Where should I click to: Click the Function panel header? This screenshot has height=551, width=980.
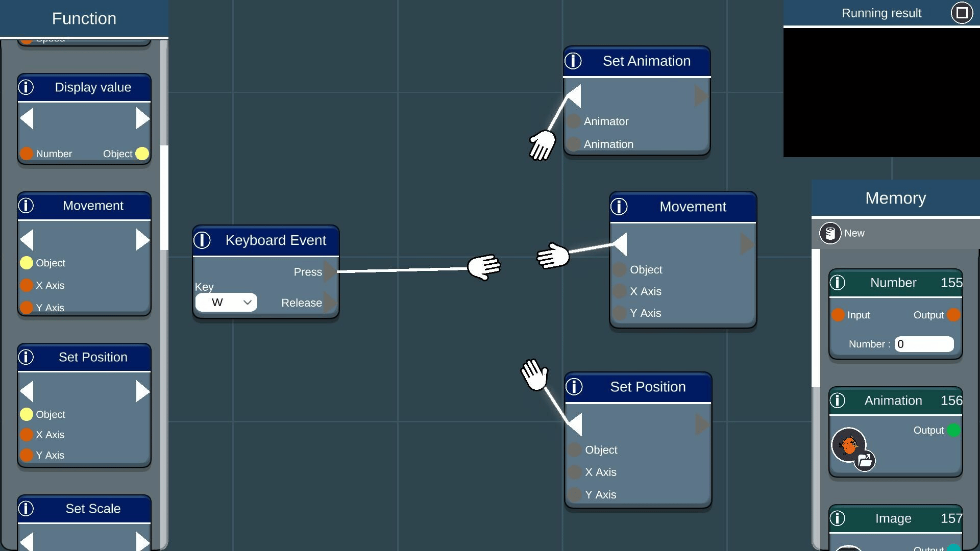[x=84, y=19]
